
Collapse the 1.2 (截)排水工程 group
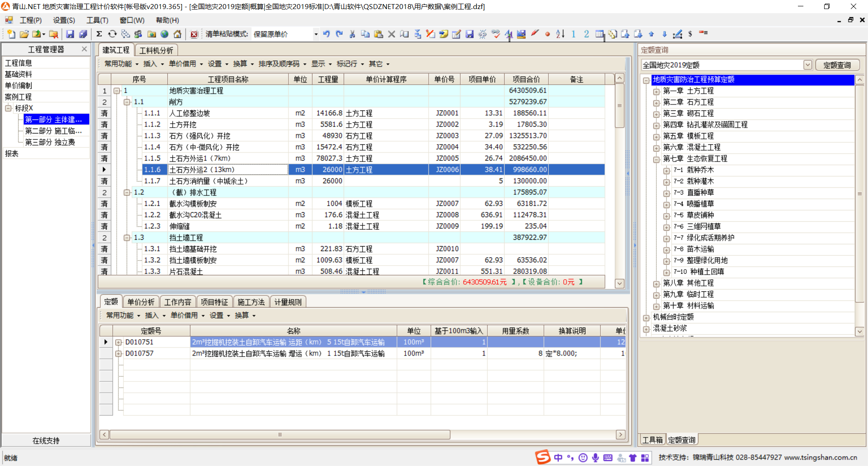127,193
